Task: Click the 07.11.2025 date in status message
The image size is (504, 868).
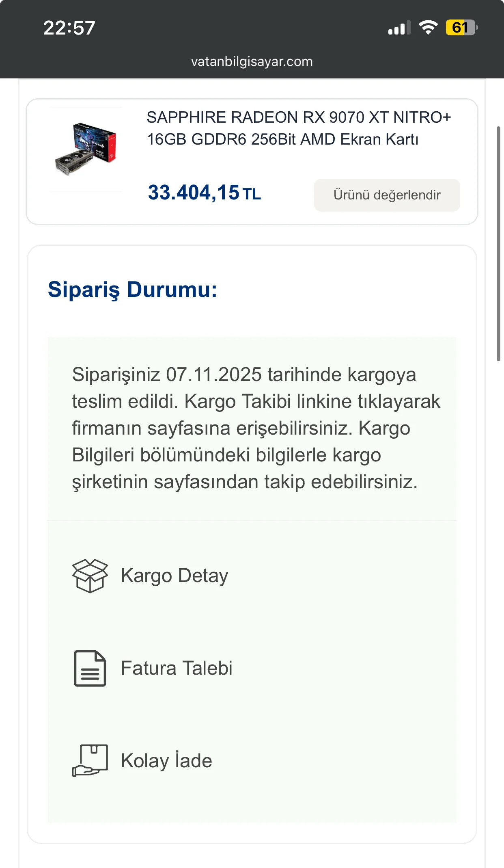Action: point(214,374)
